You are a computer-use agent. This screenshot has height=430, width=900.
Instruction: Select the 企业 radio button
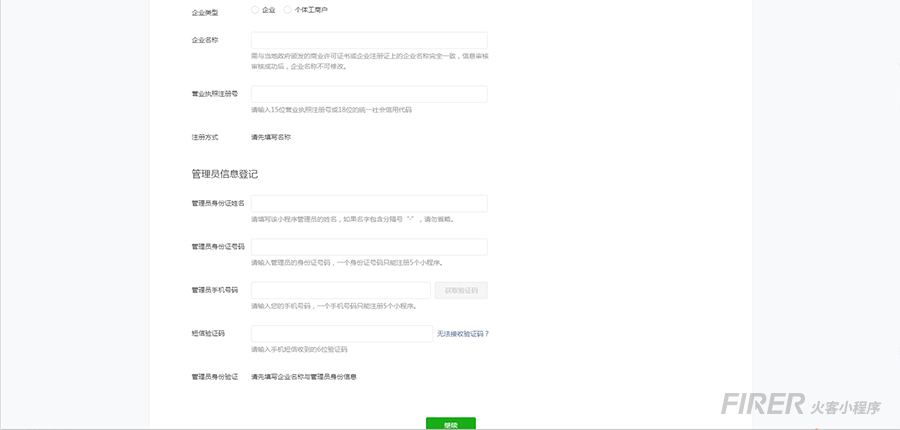[255, 10]
